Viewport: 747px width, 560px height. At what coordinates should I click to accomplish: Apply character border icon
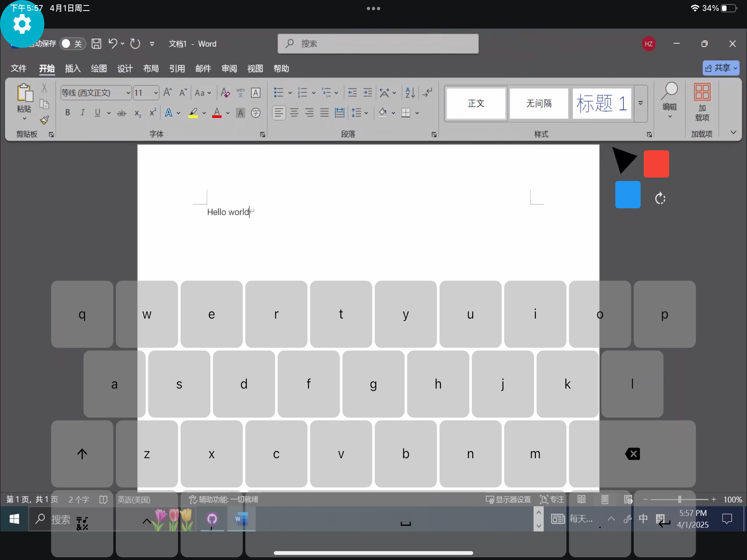(256, 93)
